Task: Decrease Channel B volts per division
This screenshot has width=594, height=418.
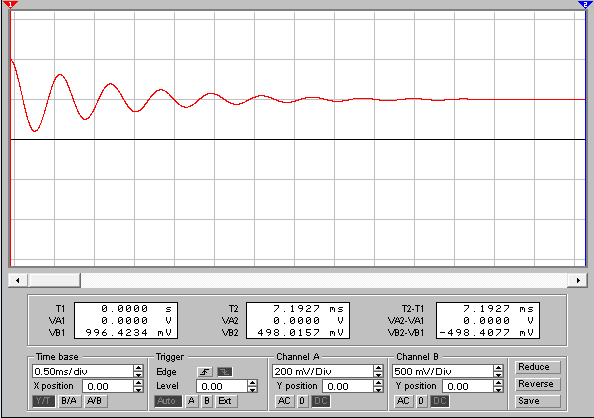Action: coord(499,375)
